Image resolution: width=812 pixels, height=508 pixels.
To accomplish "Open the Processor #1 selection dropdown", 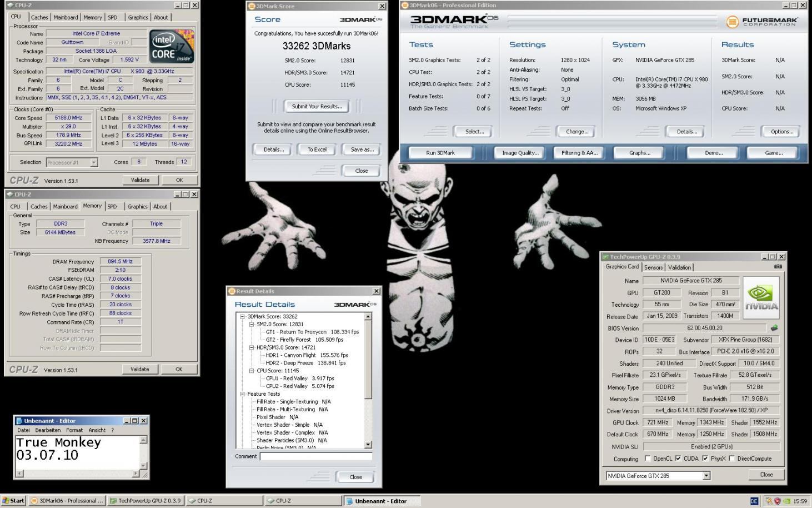I will pos(93,162).
